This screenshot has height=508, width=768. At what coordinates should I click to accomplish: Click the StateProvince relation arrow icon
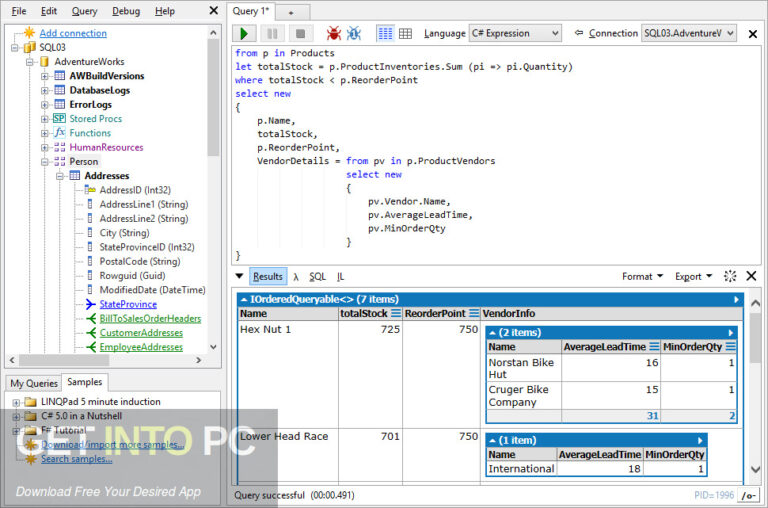click(91, 304)
